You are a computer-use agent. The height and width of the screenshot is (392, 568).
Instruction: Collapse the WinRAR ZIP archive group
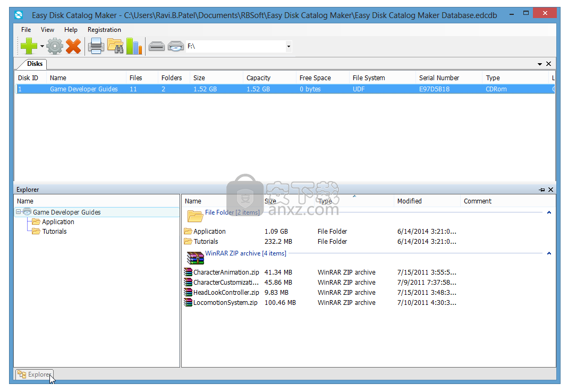pos(549,253)
